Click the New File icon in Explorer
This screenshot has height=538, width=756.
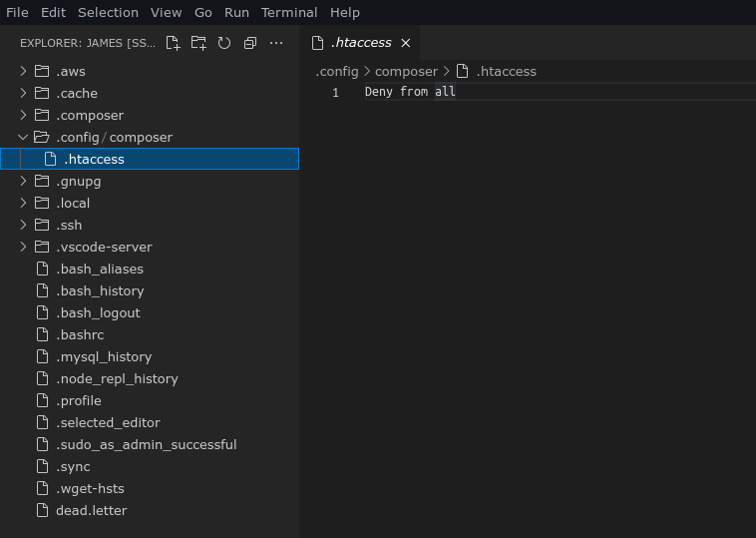click(x=173, y=43)
